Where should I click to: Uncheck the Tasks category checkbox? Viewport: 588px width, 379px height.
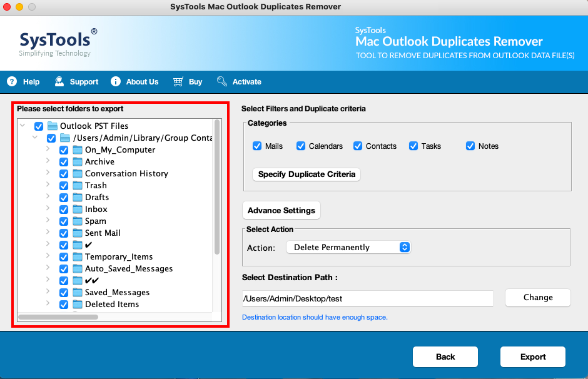click(x=413, y=146)
